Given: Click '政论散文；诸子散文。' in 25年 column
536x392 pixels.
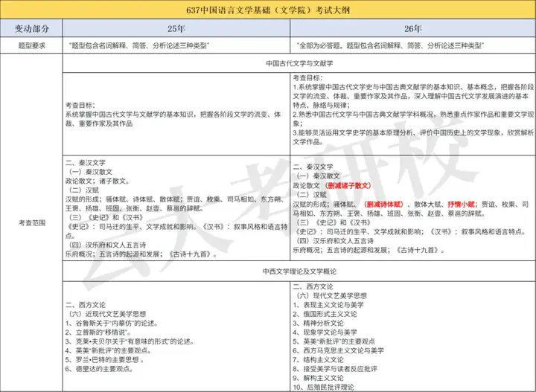Looking at the screenshot, I should click(98, 181).
